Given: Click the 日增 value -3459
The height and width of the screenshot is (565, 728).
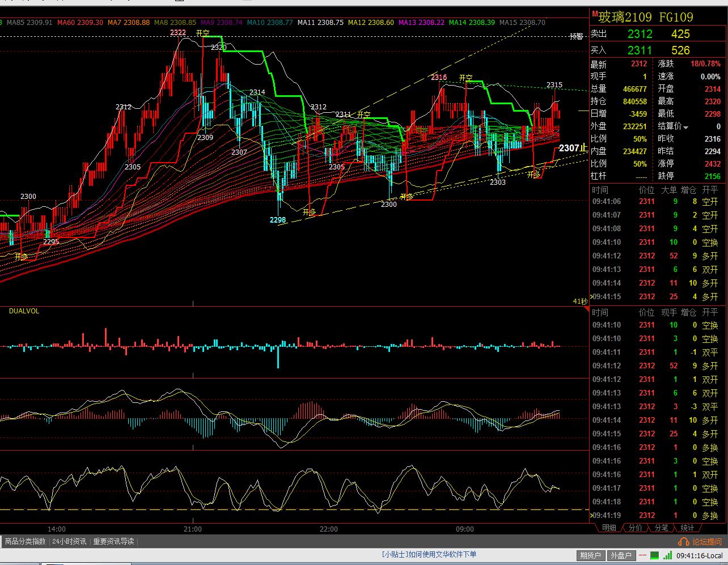Looking at the screenshot, I should coord(637,114).
